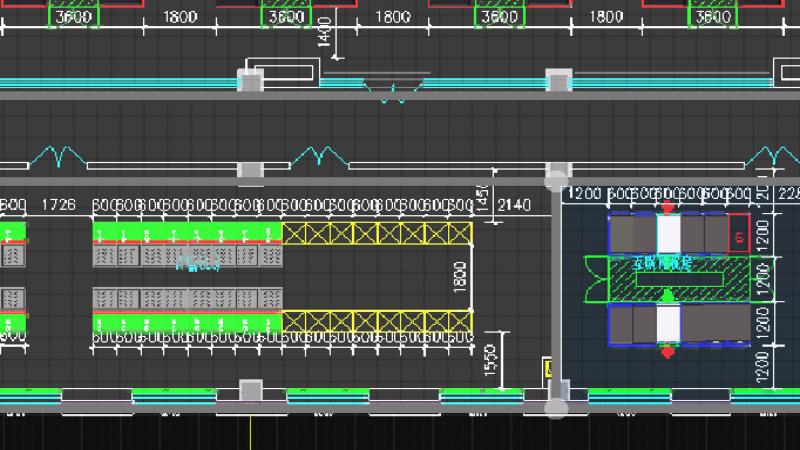The width and height of the screenshot is (800, 450).
Task: Select the white cabinet in lower blue row
Action: coord(668,324)
